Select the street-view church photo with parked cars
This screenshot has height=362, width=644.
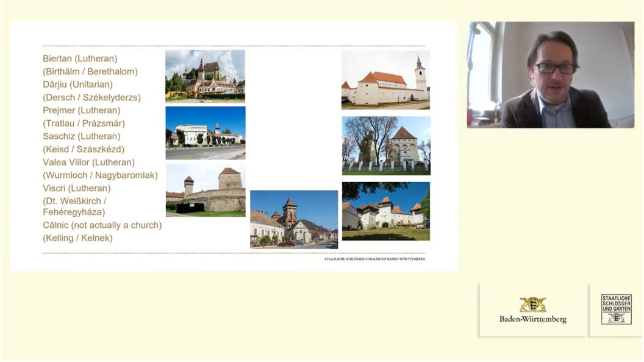click(x=294, y=219)
